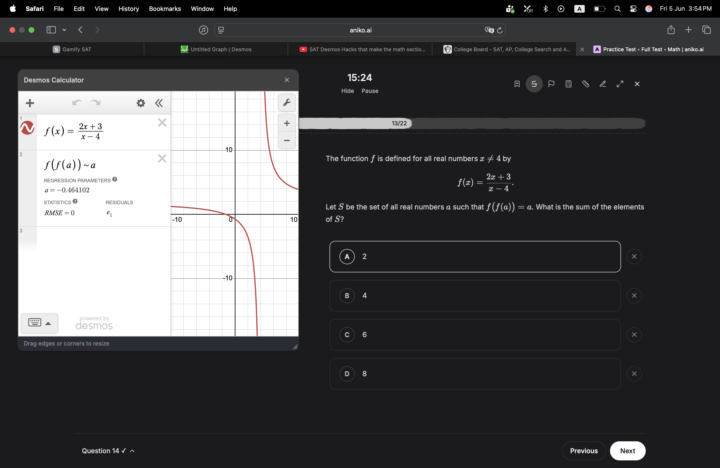Viewport: 720px width, 468px height.
Task: Go to the Next question
Action: [627, 451]
